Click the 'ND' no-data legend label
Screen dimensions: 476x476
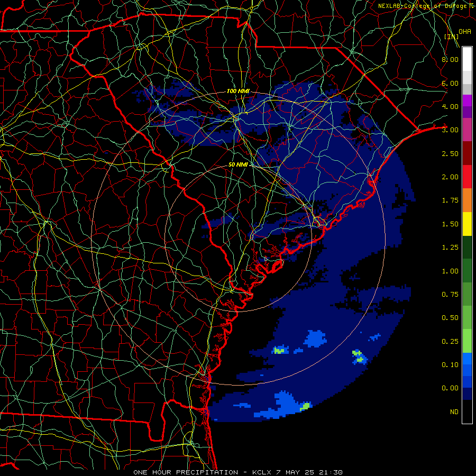[x=454, y=412]
